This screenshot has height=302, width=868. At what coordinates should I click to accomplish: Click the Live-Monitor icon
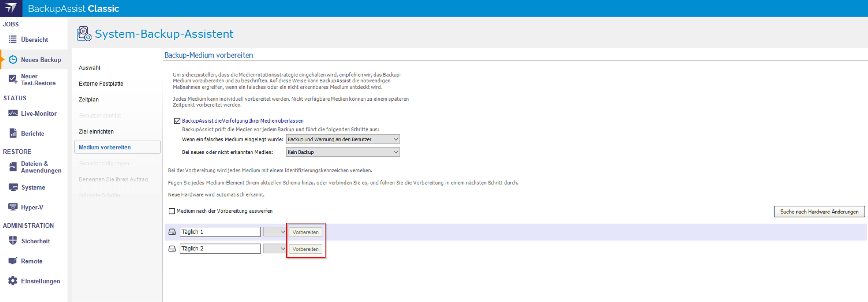point(13,113)
